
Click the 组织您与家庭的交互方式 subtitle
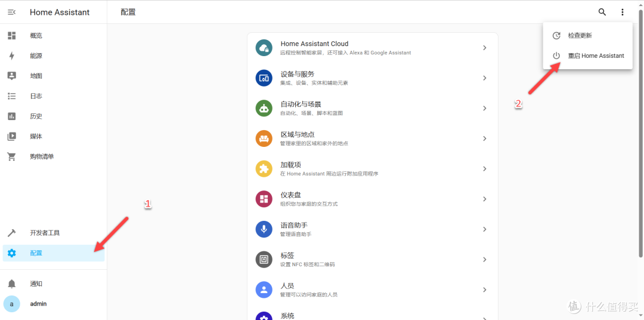(309, 204)
